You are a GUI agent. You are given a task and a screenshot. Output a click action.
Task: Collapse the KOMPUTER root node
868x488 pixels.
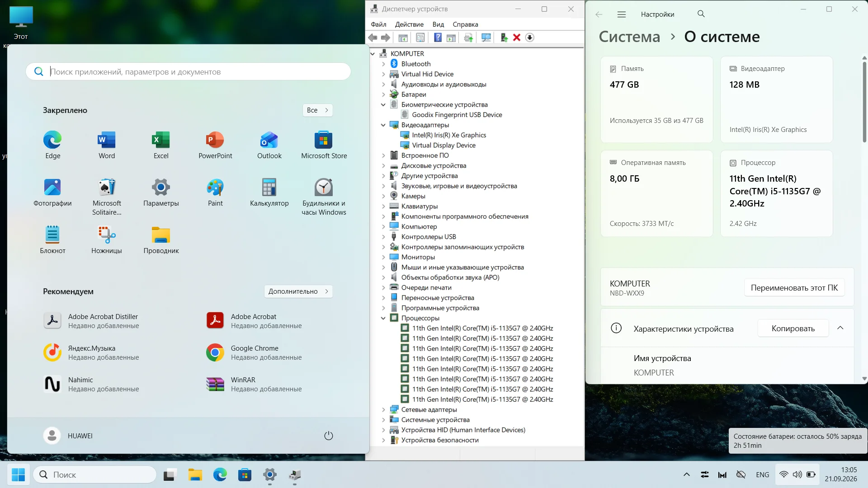coord(373,54)
